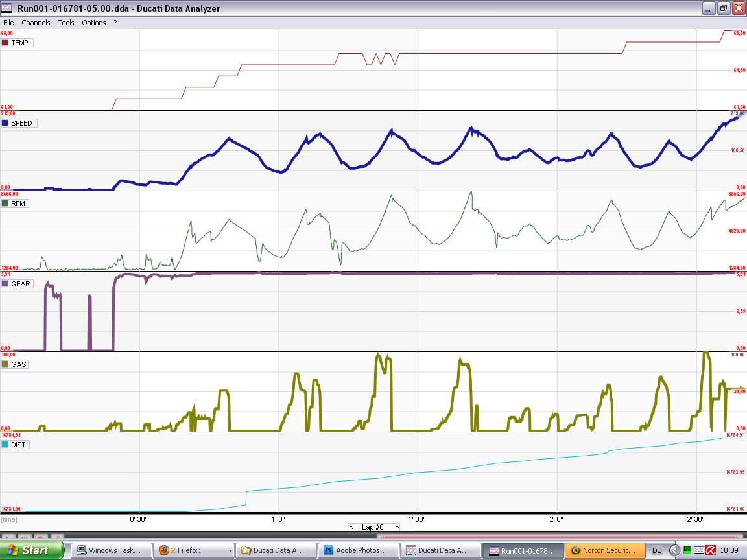Viewport: 747px width, 560px height.
Task: Select the RPM channel label
Action: (x=18, y=204)
